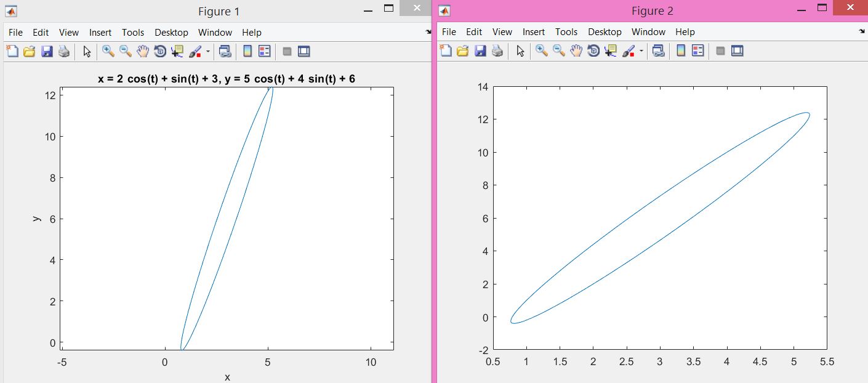Click Save Figure icon in Figure 2 toolbar
This screenshot has height=383, width=868.
pyautogui.click(x=480, y=51)
